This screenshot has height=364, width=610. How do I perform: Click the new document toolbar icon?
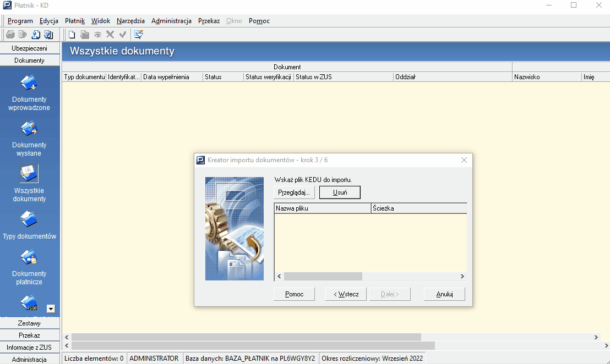pos(72,35)
